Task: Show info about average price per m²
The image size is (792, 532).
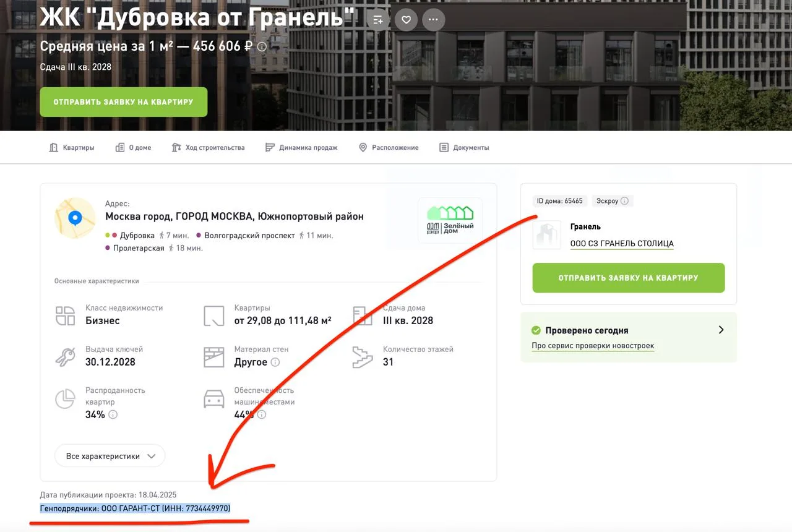Action: click(x=262, y=46)
